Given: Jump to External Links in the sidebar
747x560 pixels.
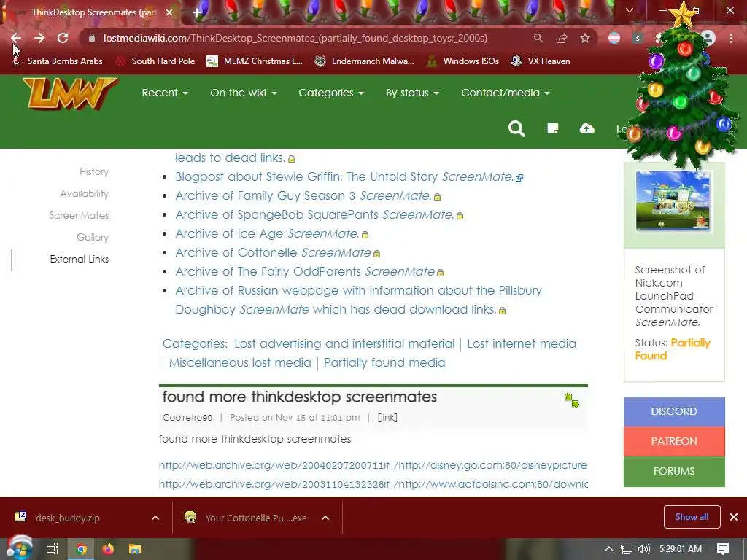Looking at the screenshot, I should [79, 259].
